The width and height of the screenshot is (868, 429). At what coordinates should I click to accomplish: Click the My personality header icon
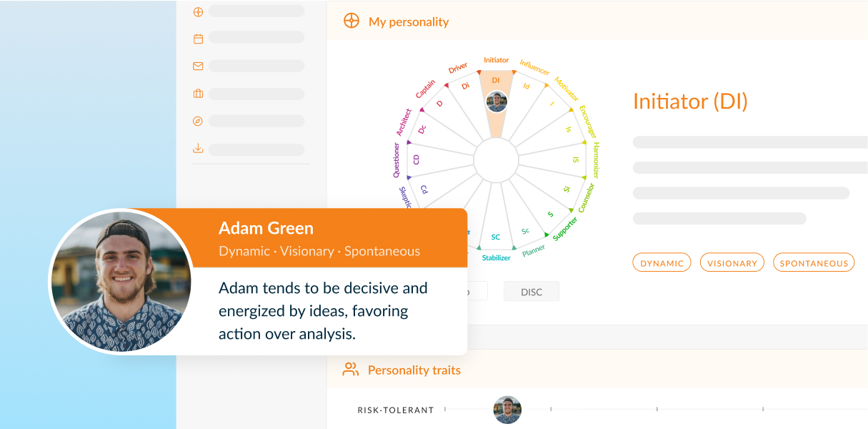click(x=351, y=21)
